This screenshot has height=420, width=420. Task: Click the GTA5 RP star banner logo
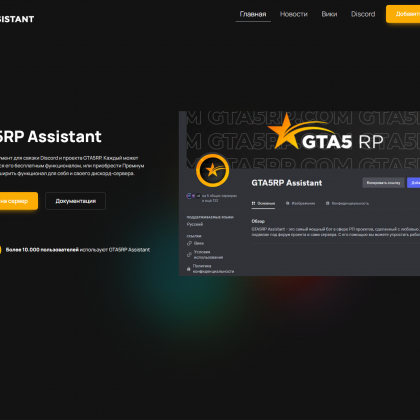[325, 133]
